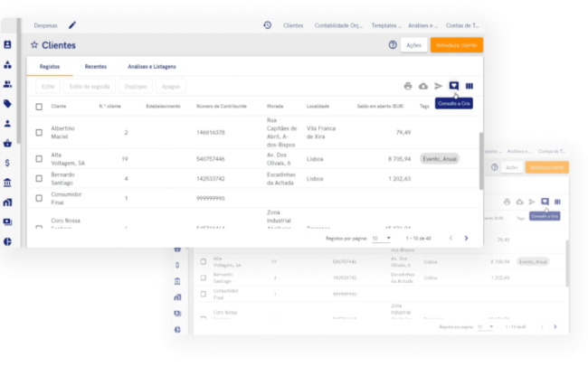This screenshot has width=588, height=367.
Task: Go to next page arrow in background window
Action: pos(555,327)
